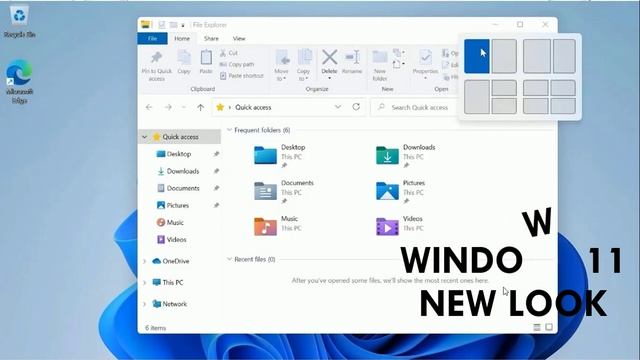Switch to the Home ribbon tab
The width and height of the screenshot is (640, 360).
[182, 38]
